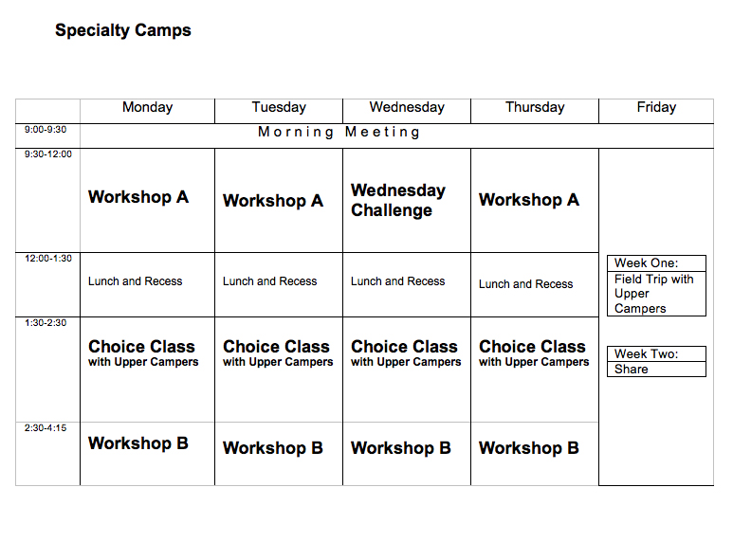
Task: Select the Friday column header
Action: click(656, 108)
